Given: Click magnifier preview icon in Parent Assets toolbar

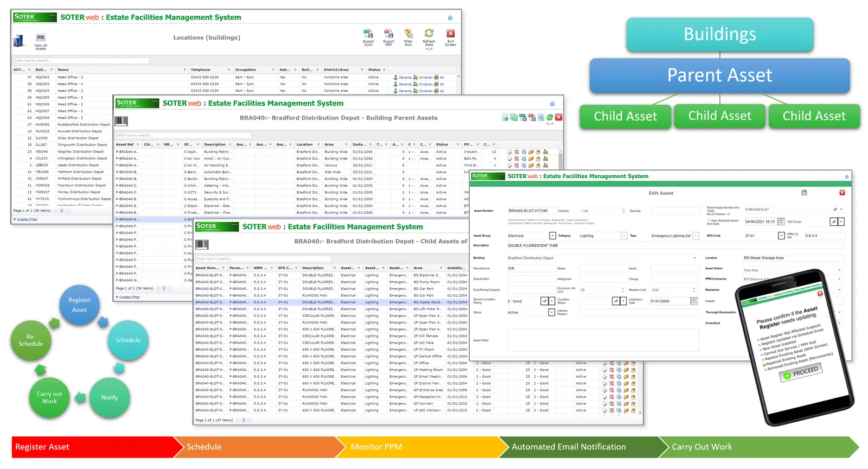Looking at the screenshot, I should tap(541, 117).
